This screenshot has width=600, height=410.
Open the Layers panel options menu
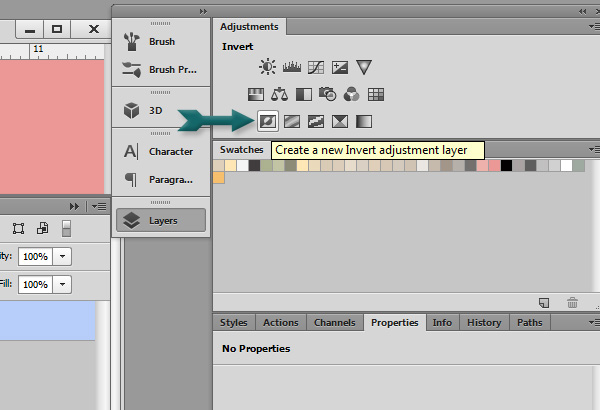99,207
